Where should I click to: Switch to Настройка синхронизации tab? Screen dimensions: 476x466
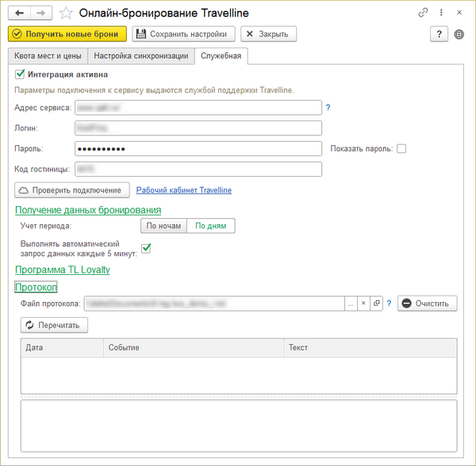(x=141, y=56)
